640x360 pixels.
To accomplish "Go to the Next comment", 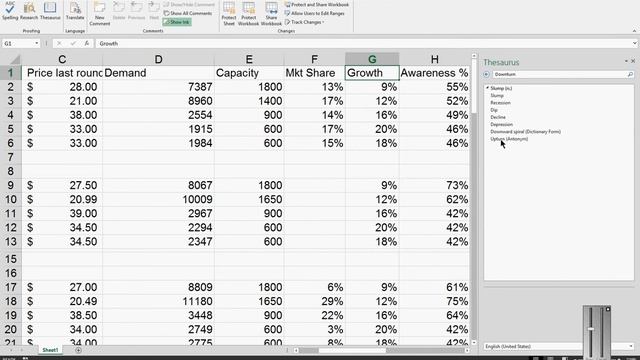I will pos(154,11).
